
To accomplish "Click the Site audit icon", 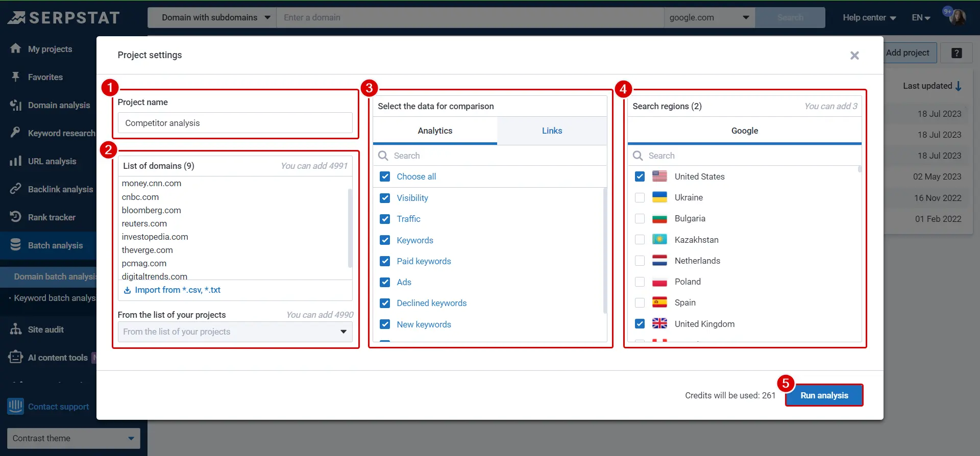I will point(15,329).
